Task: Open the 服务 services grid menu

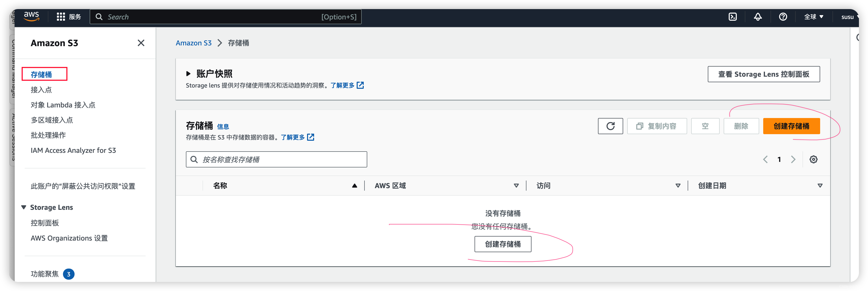Action: 69,17
